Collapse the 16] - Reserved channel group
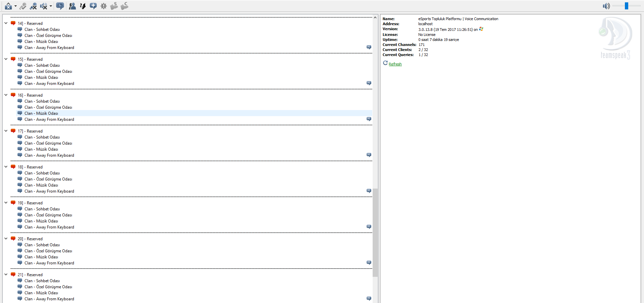 (x=6, y=95)
